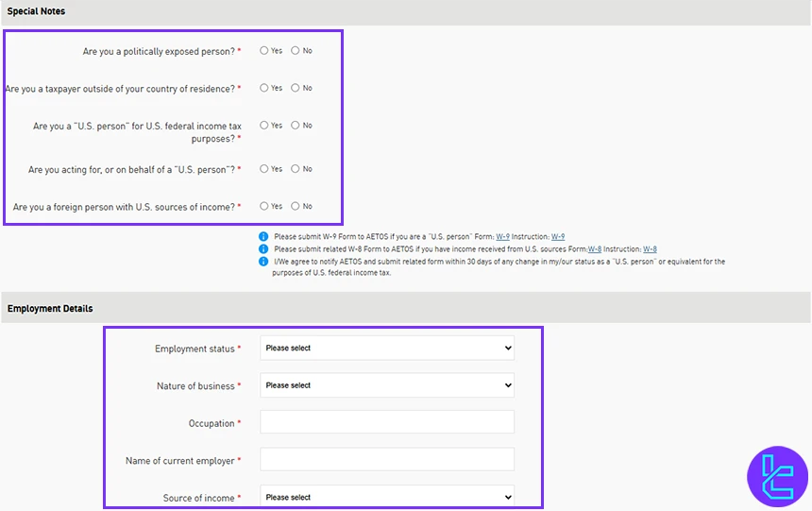Select No for foreign person with U.S. income

point(296,206)
